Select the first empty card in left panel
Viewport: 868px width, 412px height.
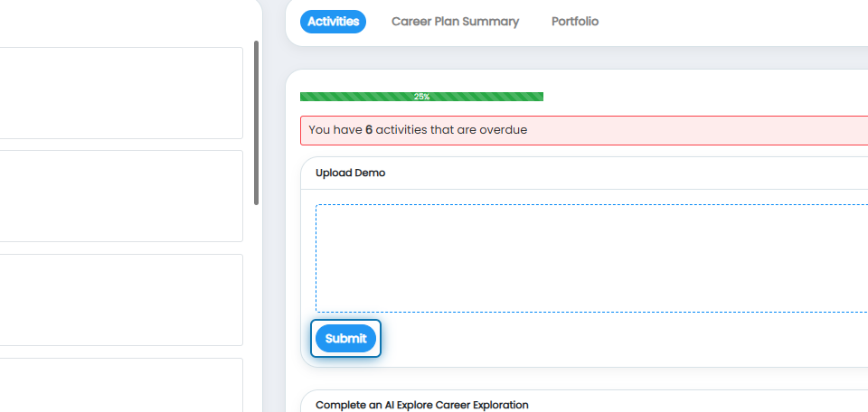(x=121, y=93)
